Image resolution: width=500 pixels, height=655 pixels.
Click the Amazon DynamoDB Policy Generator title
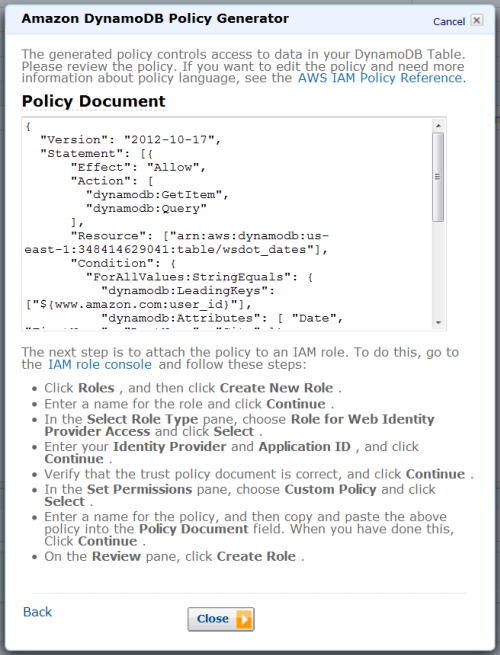155,19
